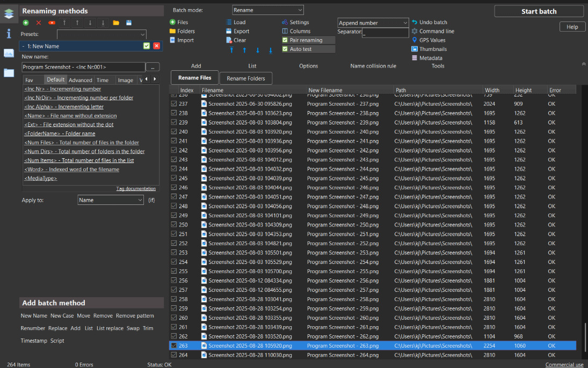Click the red X on New Name method
The width and height of the screenshot is (588, 368).
pyautogui.click(x=156, y=46)
